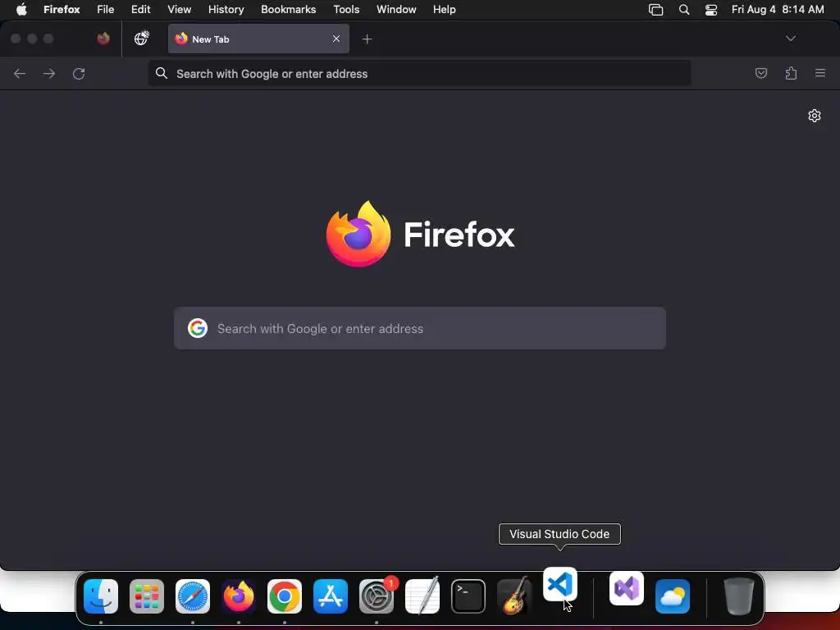Open a new tab with the plus button
Screen dimensions: 840x630
(367, 39)
